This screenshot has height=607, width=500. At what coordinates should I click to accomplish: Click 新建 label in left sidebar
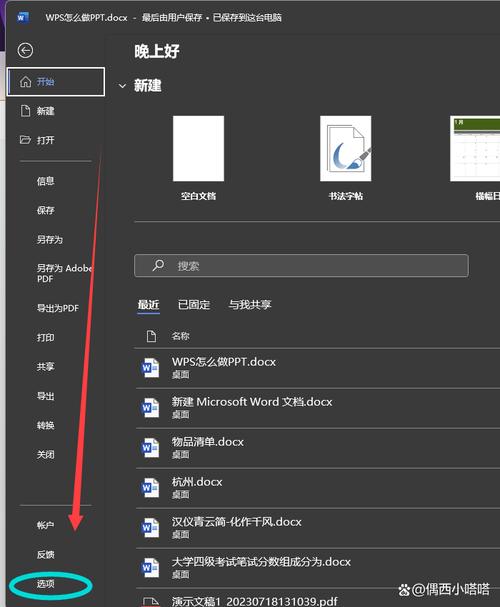tap(46, 111)
